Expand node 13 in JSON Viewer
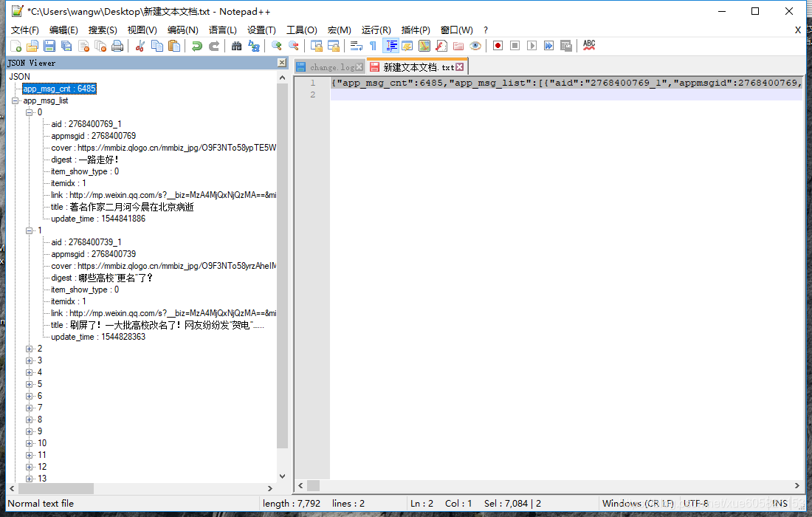Image resolution: width=812 pixels, height=517 pixels. point(30,479)
